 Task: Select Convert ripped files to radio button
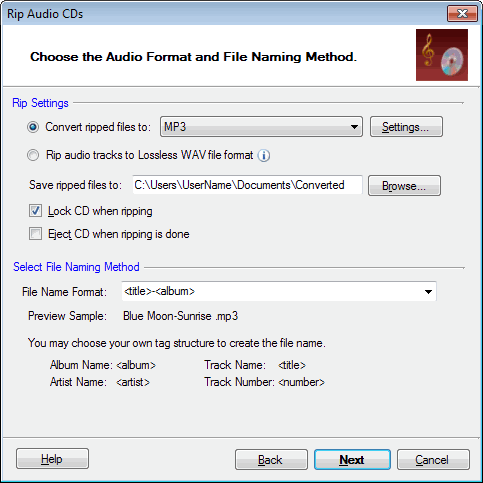[33, 127]
